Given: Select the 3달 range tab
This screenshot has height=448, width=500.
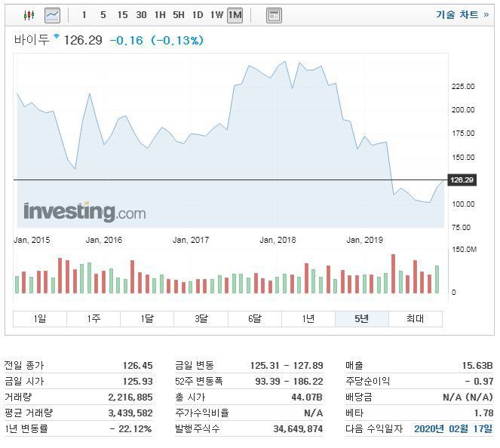Looking at the screenshot, I should pos(201,318).
